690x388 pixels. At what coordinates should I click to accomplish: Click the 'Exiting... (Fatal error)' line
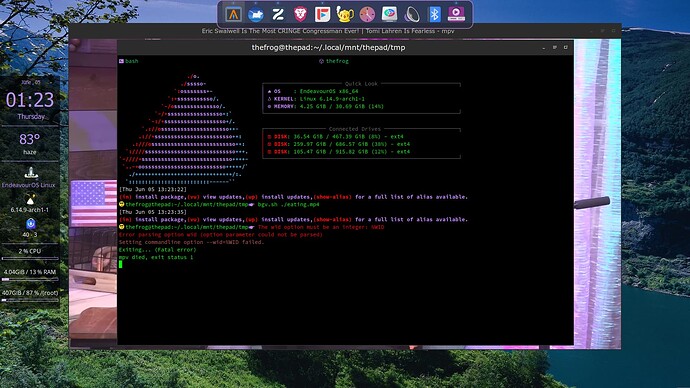coord(158,250)
